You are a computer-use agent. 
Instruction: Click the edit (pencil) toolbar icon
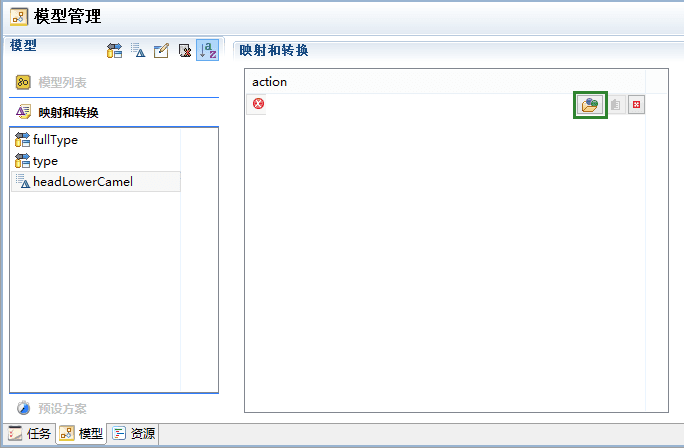[161, 51]
